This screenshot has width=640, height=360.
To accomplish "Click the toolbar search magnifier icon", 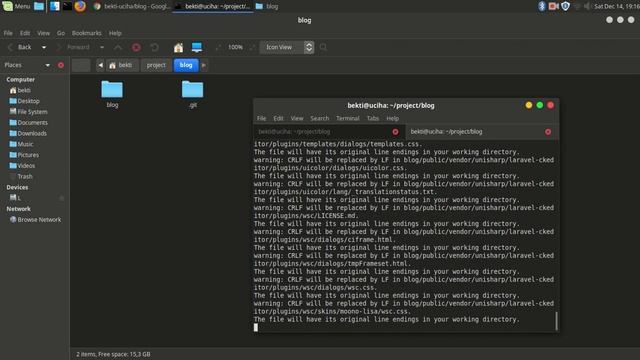I will [323, 47].
